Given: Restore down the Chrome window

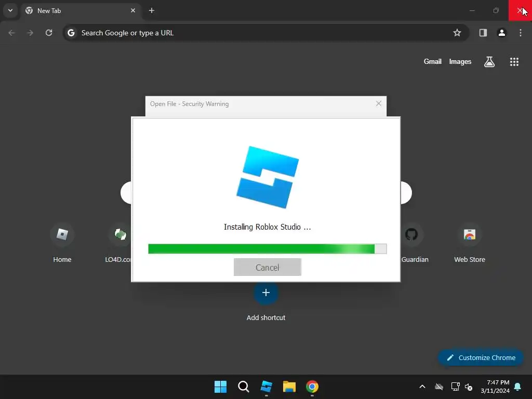Looking at the screenshot, I should point(496,10).
